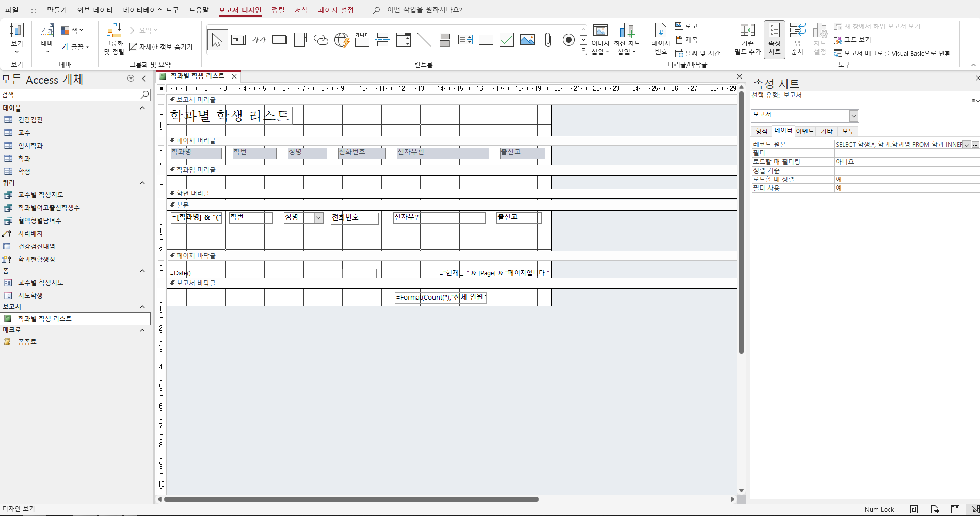Click the Insert Page Break control
The width and height of the screenshot is (980, 516).
(x=383, y=40)
